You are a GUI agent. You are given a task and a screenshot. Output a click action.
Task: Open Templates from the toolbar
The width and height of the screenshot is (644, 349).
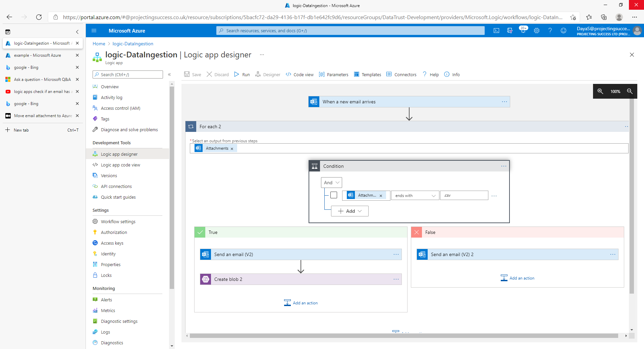click(x=368, y=74)
